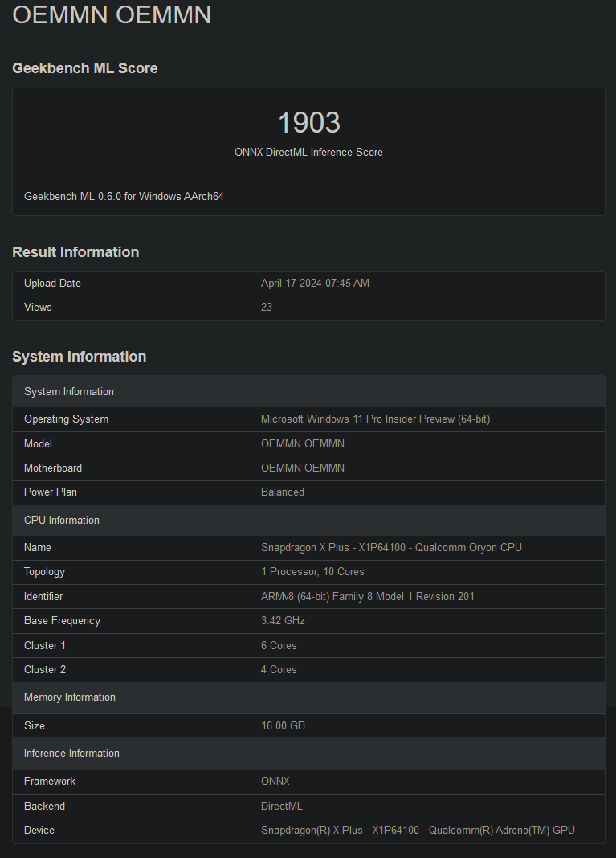Viewport: 616px width, 858px height.
Task: Select the views count 23
Action: [267, 307]
